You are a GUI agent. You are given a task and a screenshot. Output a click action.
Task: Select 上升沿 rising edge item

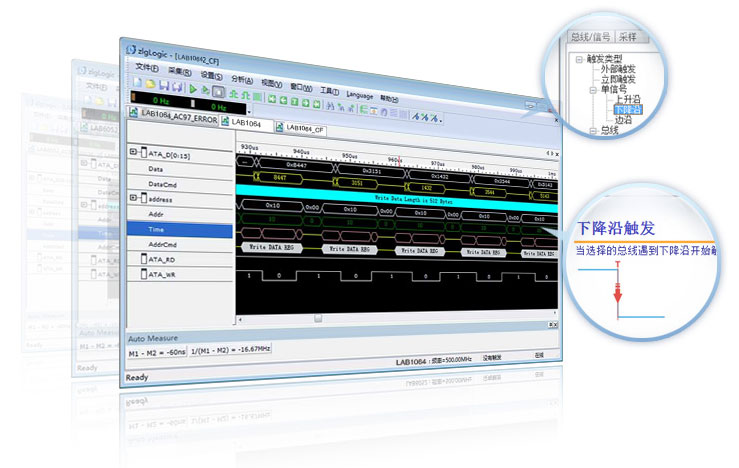pyautogui.click(x=628, y=99)
